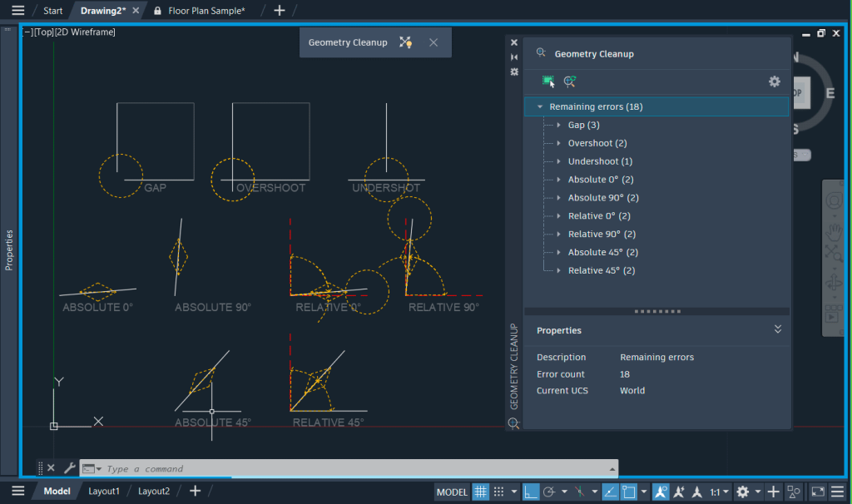The image size is (852, 504).
Task: Click the command line input field
Action: tap(333, 468)
